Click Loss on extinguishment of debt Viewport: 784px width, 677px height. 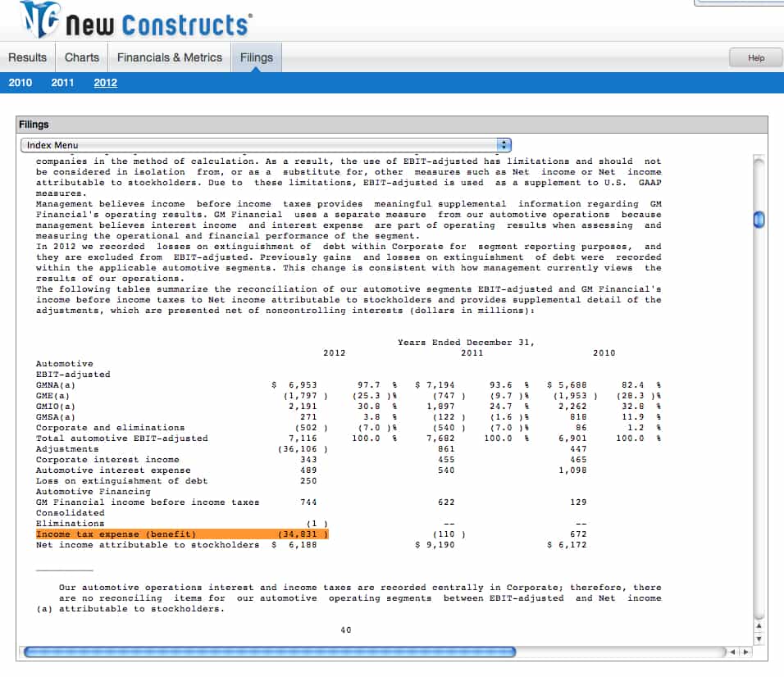coord(121,480)
